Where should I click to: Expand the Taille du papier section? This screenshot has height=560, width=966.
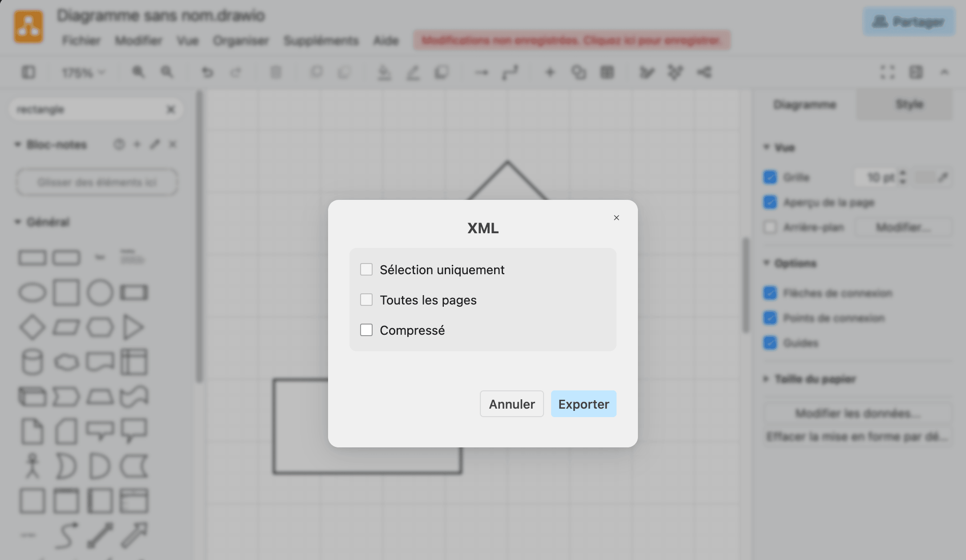point(767,379)
